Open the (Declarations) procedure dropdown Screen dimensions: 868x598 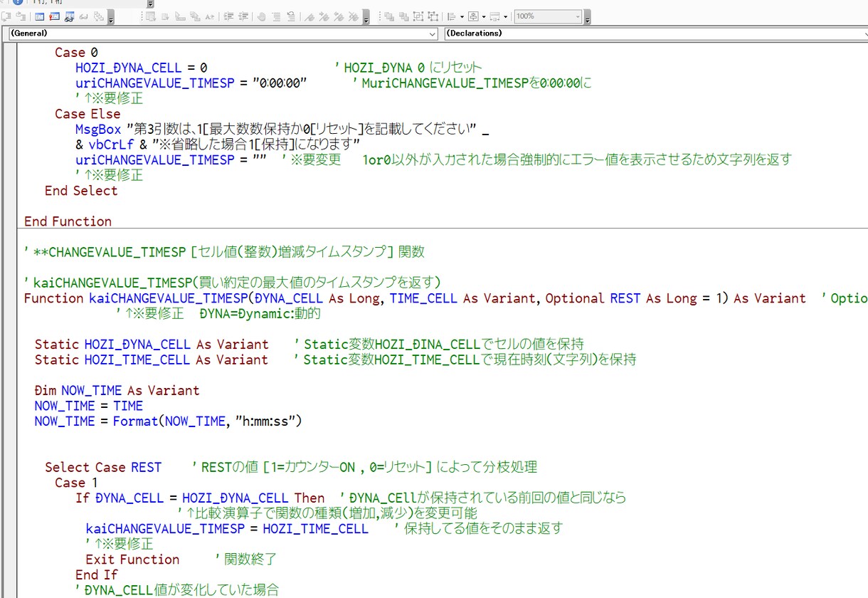tap(862, 33)
